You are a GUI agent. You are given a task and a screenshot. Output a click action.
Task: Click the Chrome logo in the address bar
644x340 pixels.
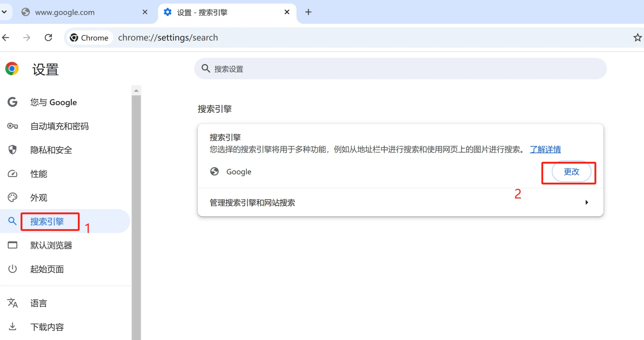(74, 37)
